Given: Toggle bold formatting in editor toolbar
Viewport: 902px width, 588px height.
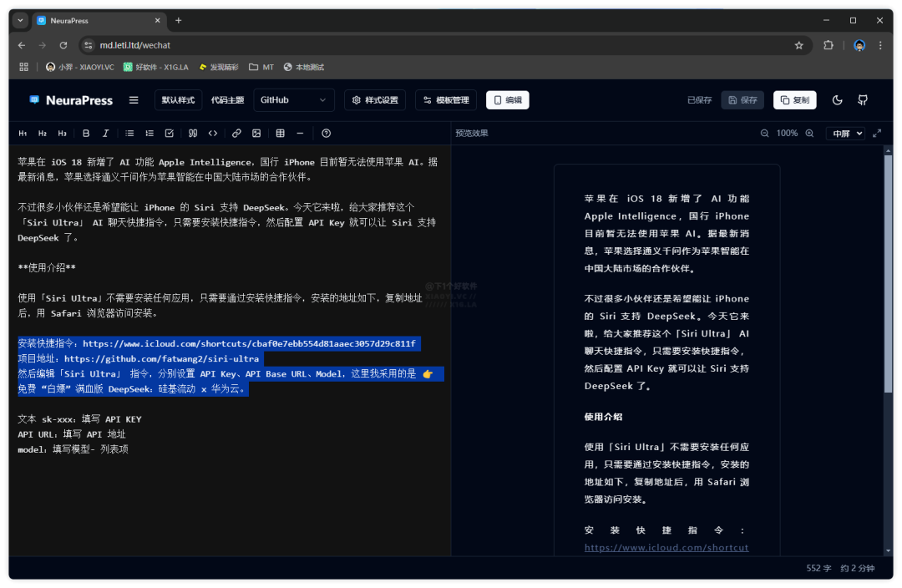Looking at the screenshot, I should tap(86, 134).
